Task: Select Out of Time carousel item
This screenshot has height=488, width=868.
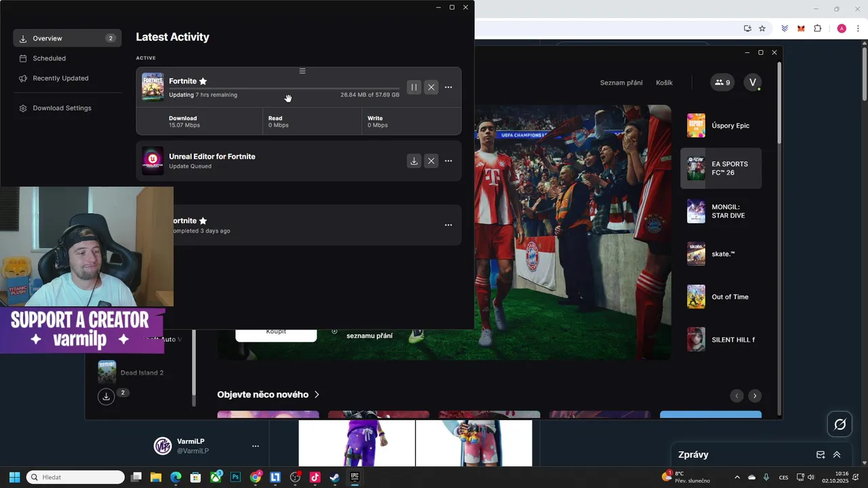Action: point(721,297)
